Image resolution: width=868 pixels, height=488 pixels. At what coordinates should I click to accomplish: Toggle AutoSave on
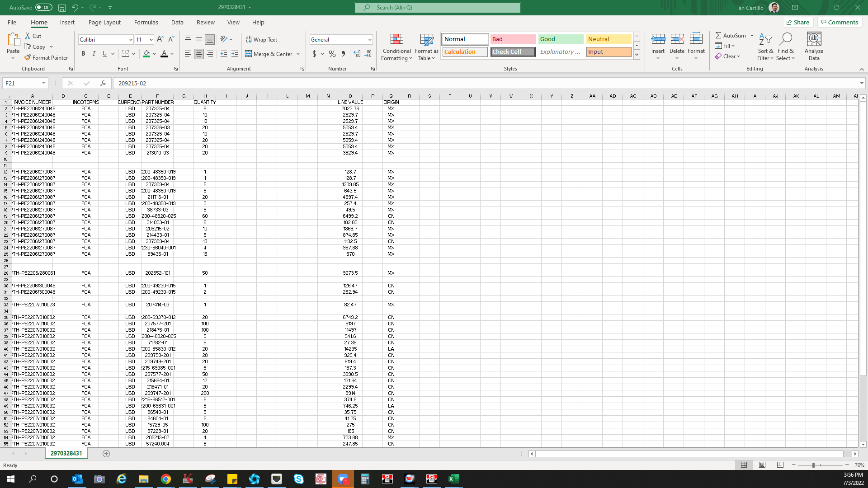click(43, 7)
